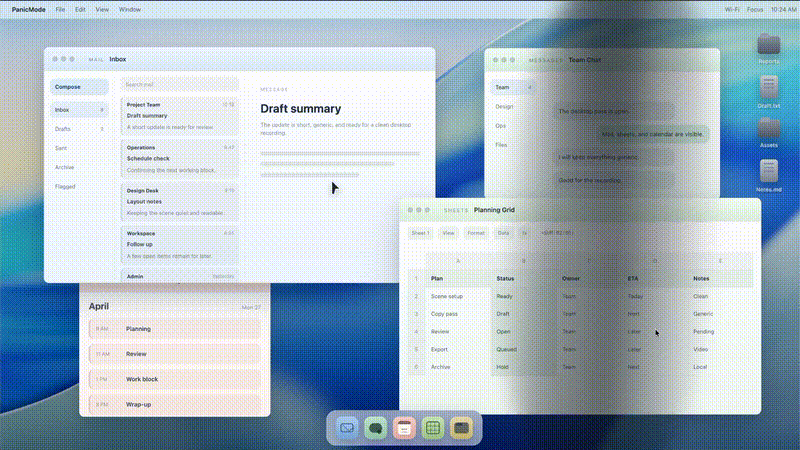Select the Inbox folder in Mail sidebar
The image size is (800, 450).
pos(79,110)
